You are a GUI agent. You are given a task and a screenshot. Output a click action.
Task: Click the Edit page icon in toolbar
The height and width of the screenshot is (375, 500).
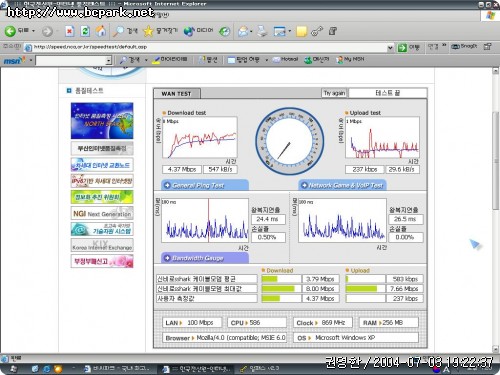(x=279, y=31)
